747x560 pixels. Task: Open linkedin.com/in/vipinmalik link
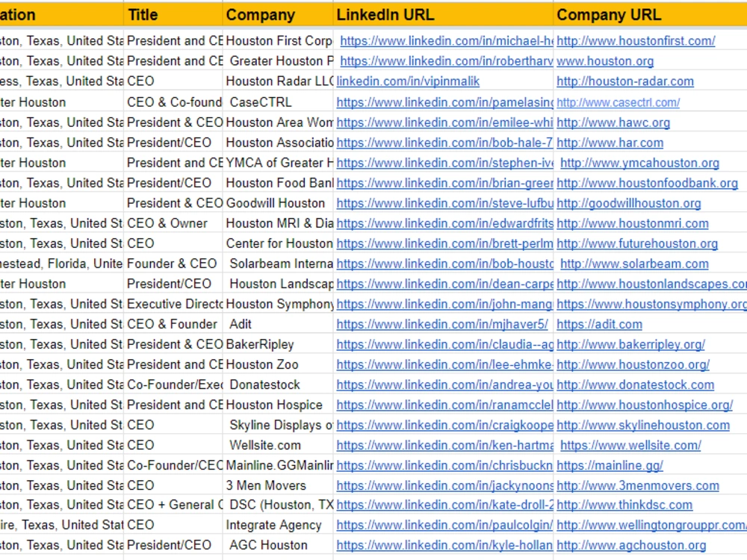pos(408,81)
